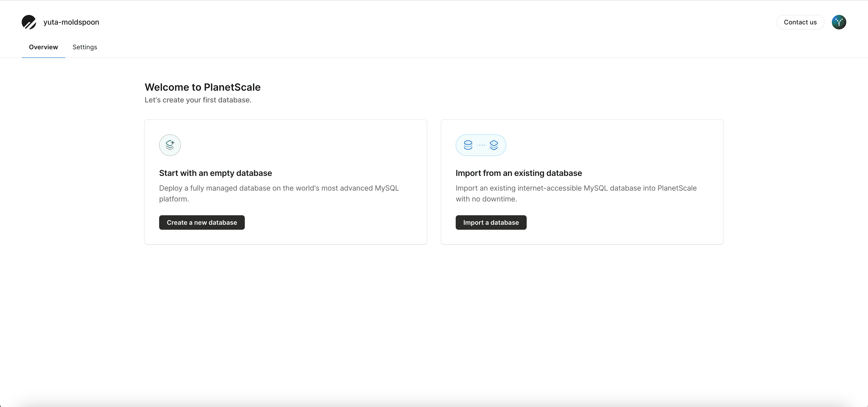Click the Welcome to PlanetScale heading

[x=203, y=87]
